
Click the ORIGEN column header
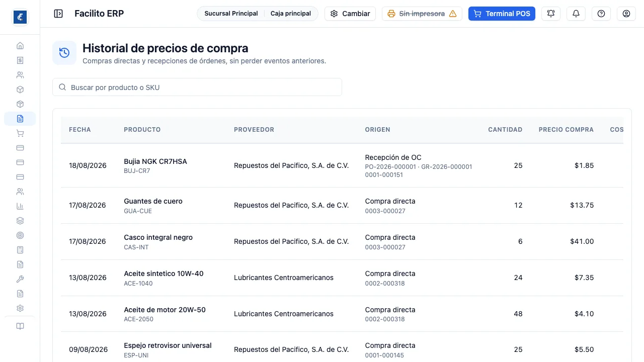click(x=378, y=130)
